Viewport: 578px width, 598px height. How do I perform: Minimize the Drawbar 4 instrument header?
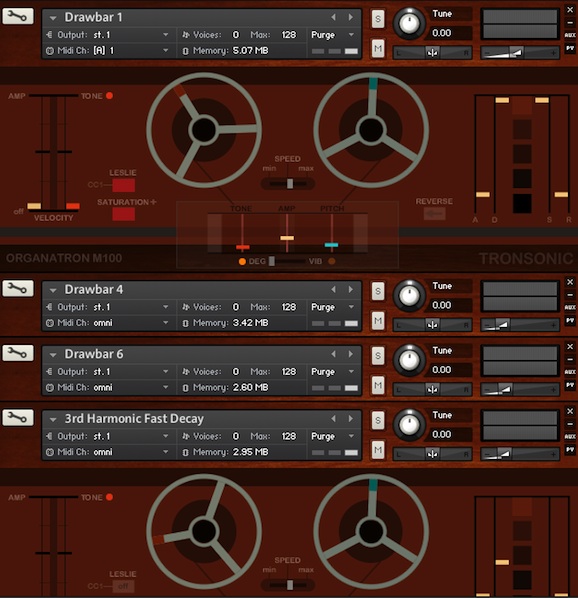pyautogui.click(x=570, y=295)
